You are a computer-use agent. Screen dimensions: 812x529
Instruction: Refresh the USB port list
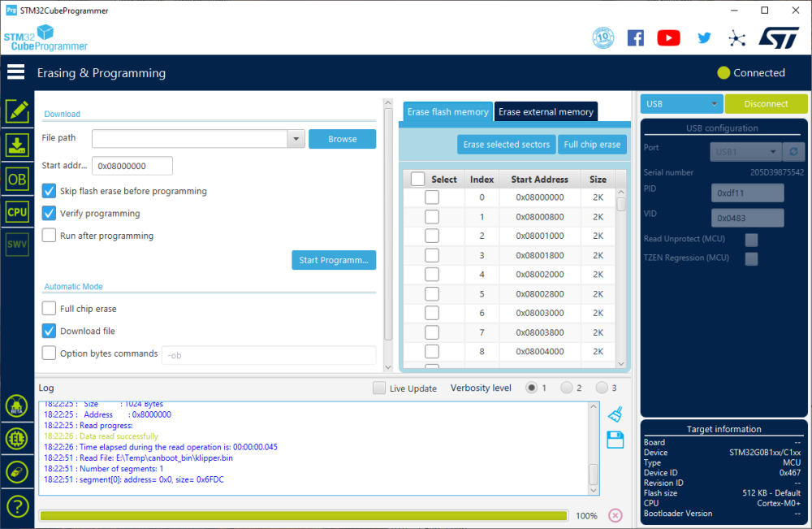tap(793, 152)
